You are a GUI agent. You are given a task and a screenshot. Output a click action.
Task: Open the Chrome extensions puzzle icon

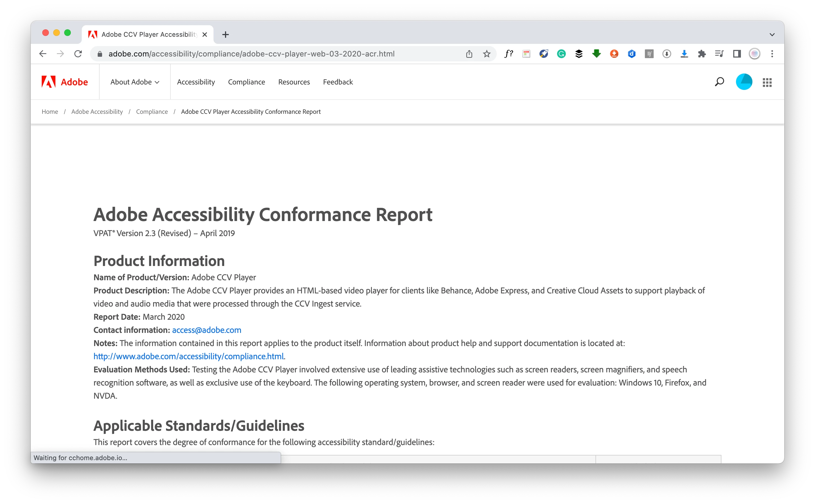[702, 54]
